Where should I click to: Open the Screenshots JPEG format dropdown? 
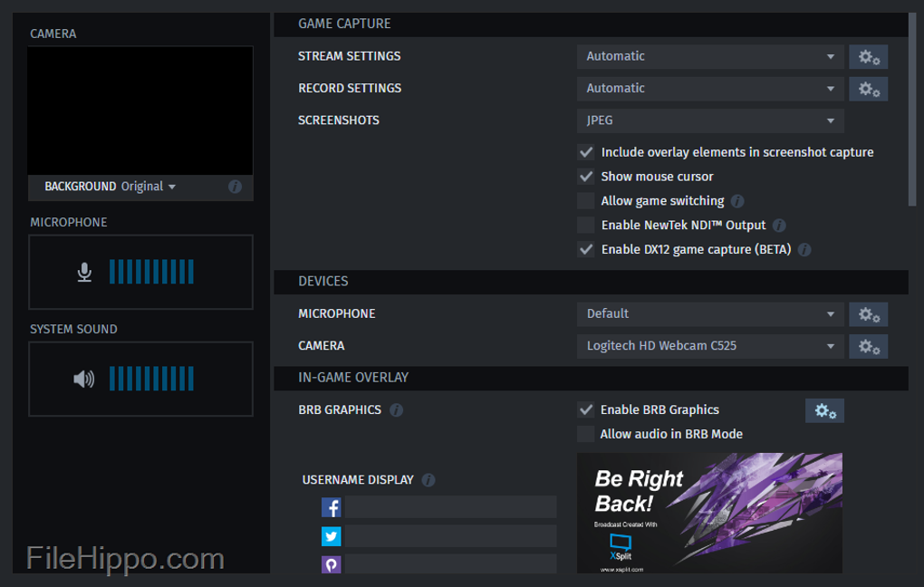click(710, 120)
